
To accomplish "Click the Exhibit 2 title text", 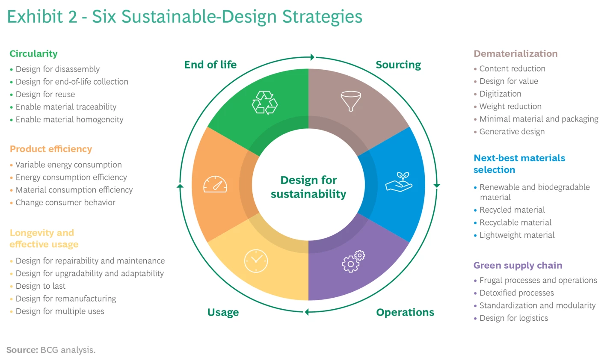I will [184, 17].
